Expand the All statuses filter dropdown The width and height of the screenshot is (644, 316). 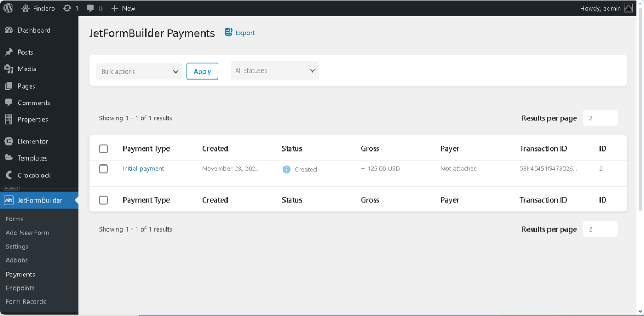point(274,70)
